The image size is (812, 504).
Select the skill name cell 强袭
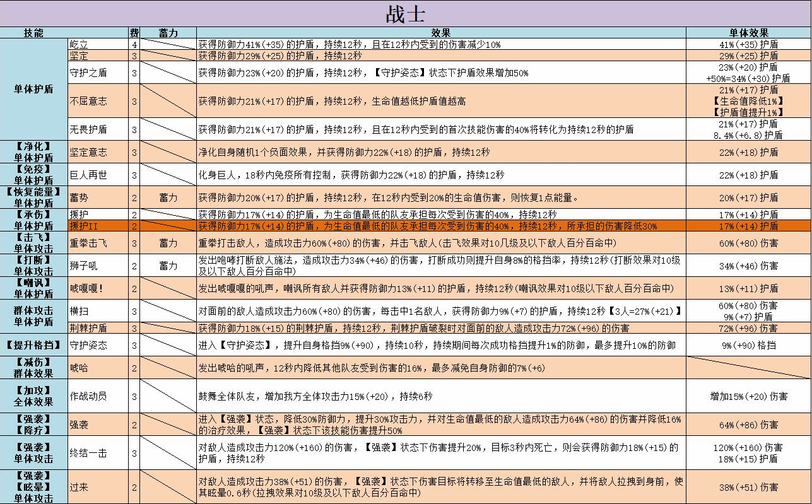(x=98, y=425)
